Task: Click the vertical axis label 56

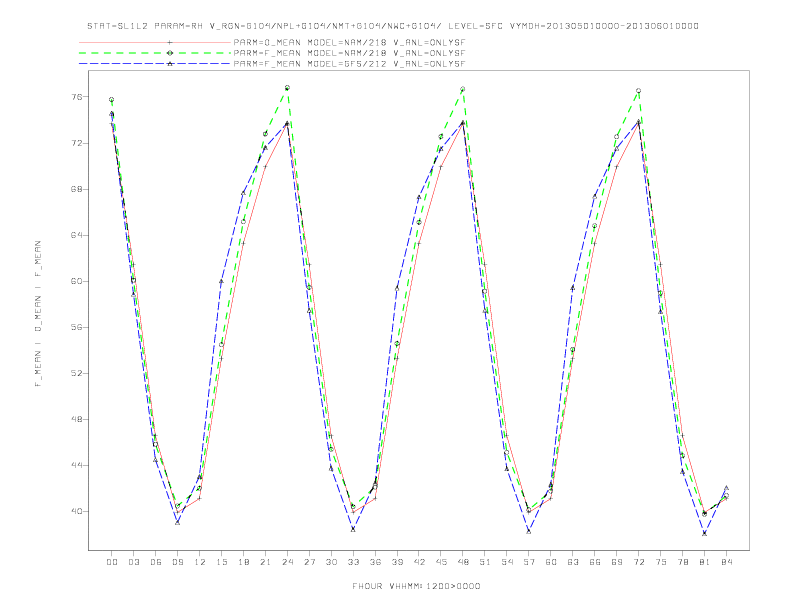Action: coord(76,327)
